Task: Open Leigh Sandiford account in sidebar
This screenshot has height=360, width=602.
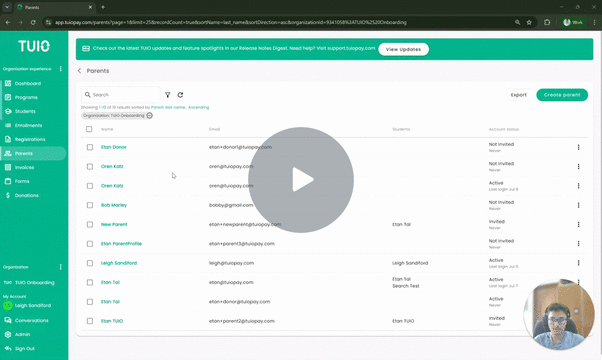Action: pos(33,306)
